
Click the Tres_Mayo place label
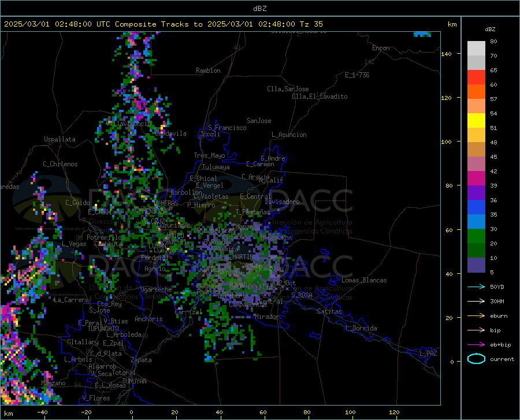[x=209, y=155]
